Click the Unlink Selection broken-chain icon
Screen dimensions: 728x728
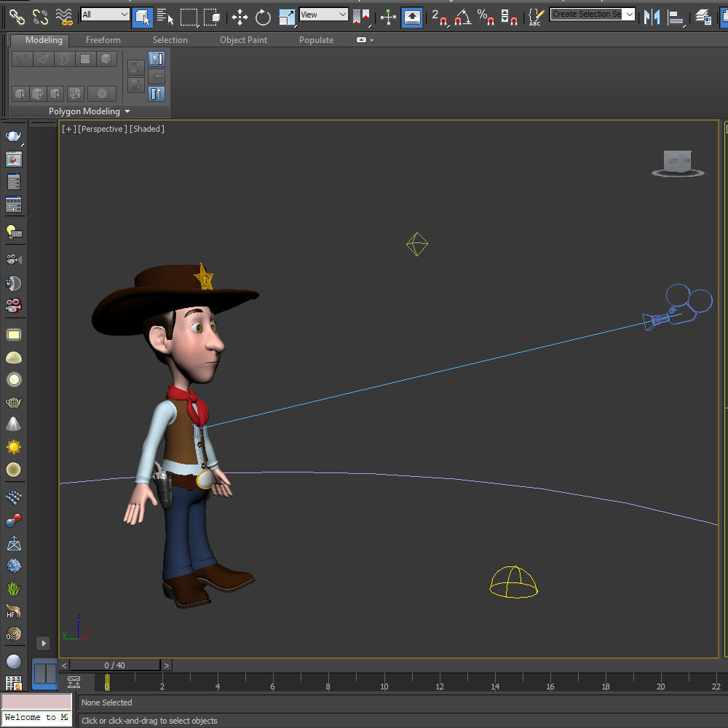(40, 17)
